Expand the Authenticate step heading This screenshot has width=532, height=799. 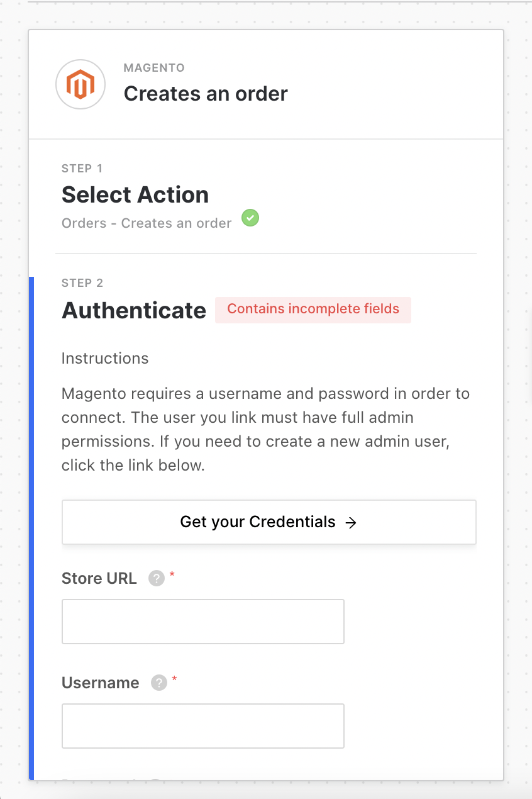(134, 311)
